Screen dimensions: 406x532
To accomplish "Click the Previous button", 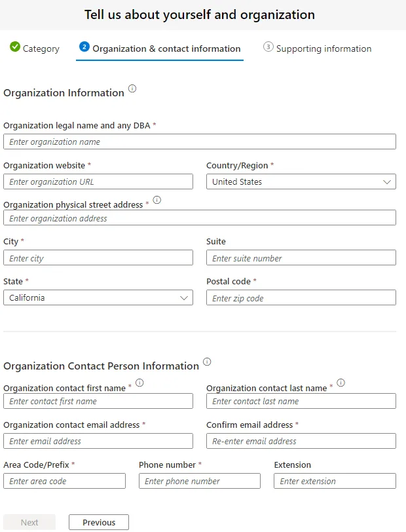I will pyautogui.click(x=98, y=522).
